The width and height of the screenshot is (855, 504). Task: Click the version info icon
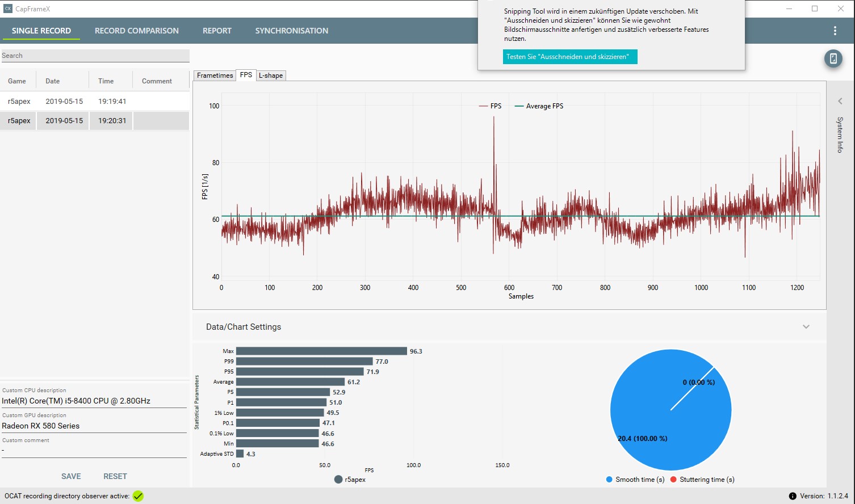pyautogui.click(x=793, y=496)
